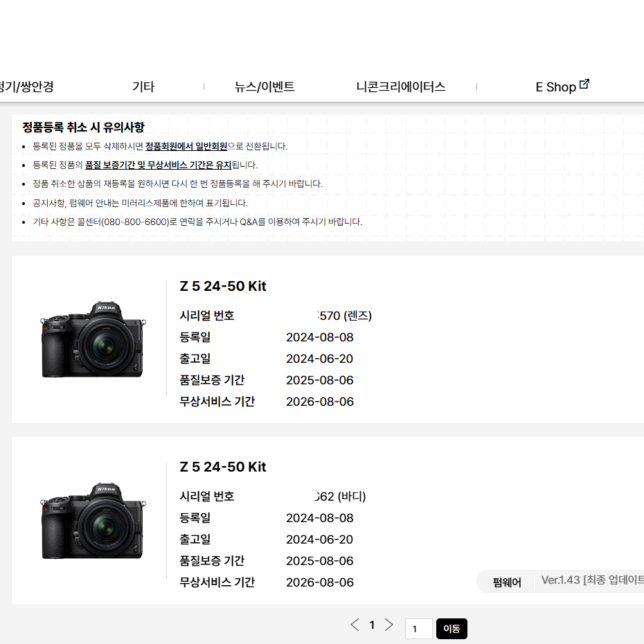The image size is (644, 644).
Task: Click the serial number ending 62 (바디)
Action: [340, 497]
